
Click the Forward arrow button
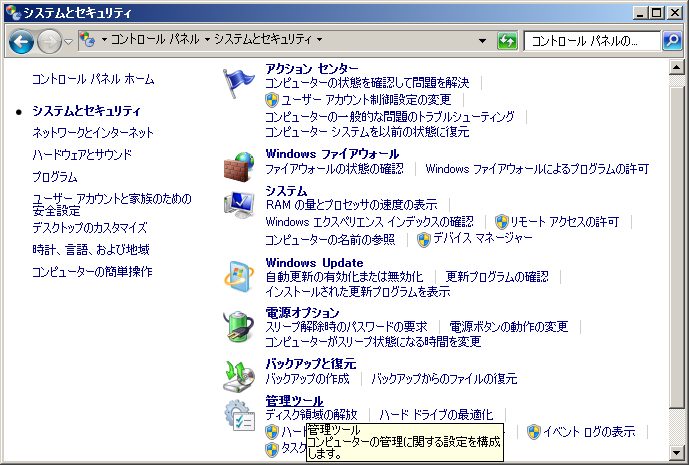point(49,41)
